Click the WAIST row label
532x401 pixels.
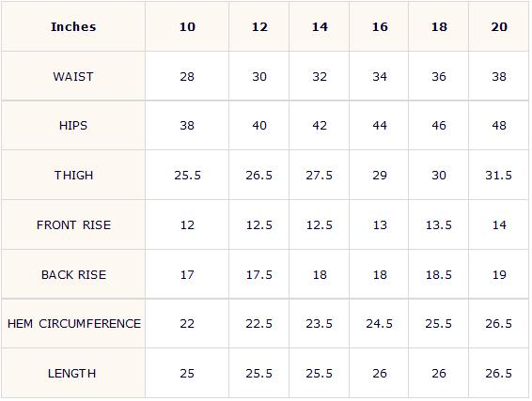73,76
